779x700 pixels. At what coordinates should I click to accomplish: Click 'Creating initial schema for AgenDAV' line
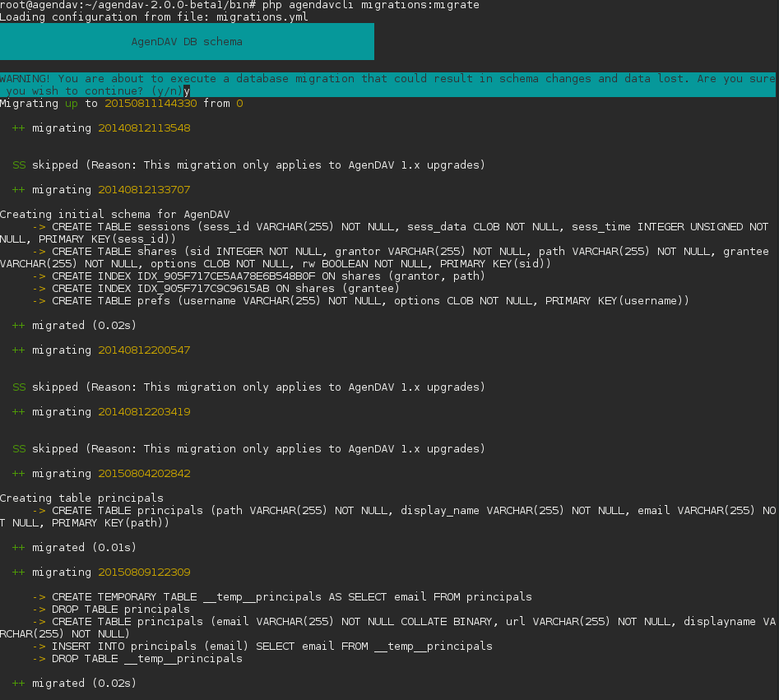point(115,215)
